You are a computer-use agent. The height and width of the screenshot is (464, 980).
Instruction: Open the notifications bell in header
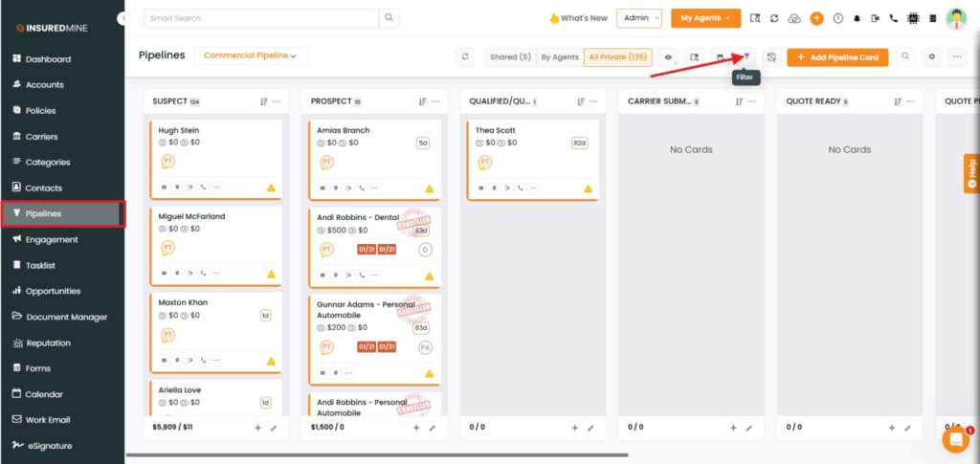[857, 18]
